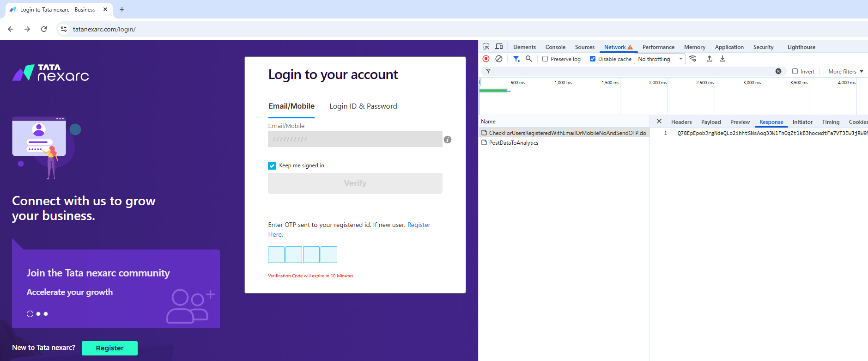Open network search with the magnifier icon

coord(529,59)
